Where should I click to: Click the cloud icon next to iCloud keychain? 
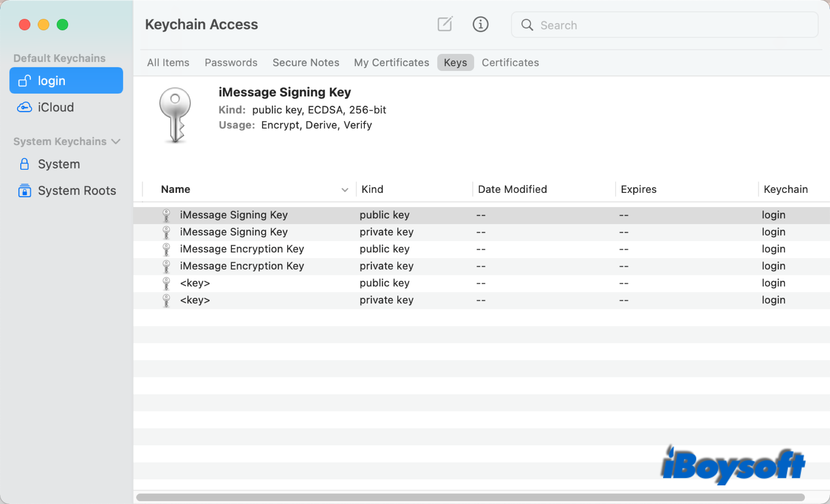[25, 107]
